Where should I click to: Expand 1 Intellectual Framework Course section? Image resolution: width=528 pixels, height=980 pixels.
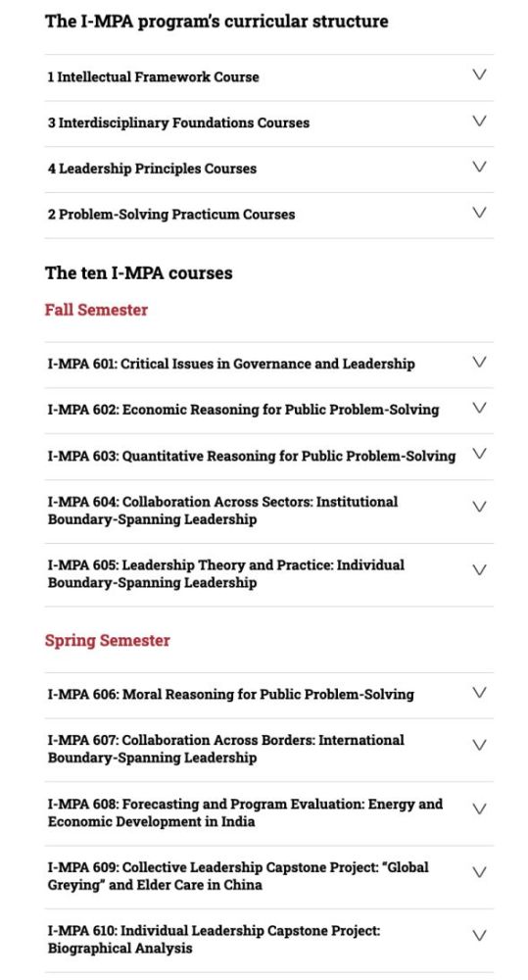[x=268, y=76]
